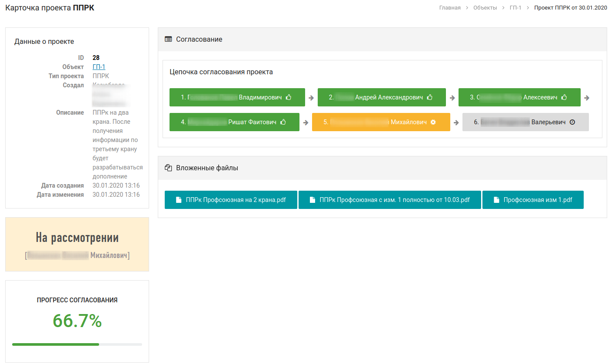Click the thumbs-up icon on step 1 Владимирович
615x364 pixels.
click(x=289, y=97)
